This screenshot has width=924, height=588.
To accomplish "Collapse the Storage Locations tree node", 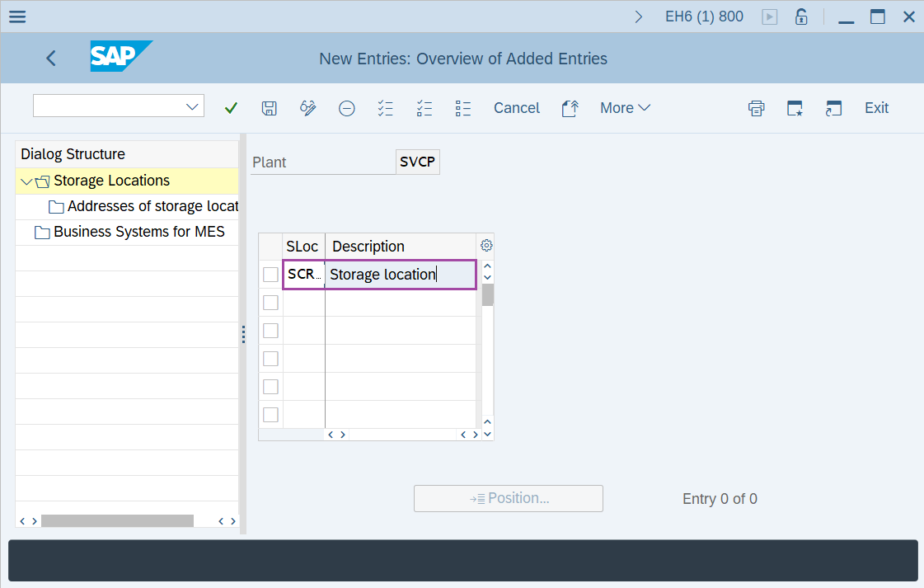I will [27, 181].
